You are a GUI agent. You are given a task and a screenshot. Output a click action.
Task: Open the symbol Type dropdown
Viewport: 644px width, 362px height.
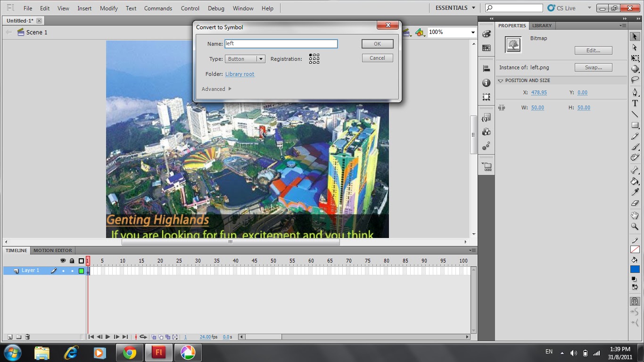[245, 59]
